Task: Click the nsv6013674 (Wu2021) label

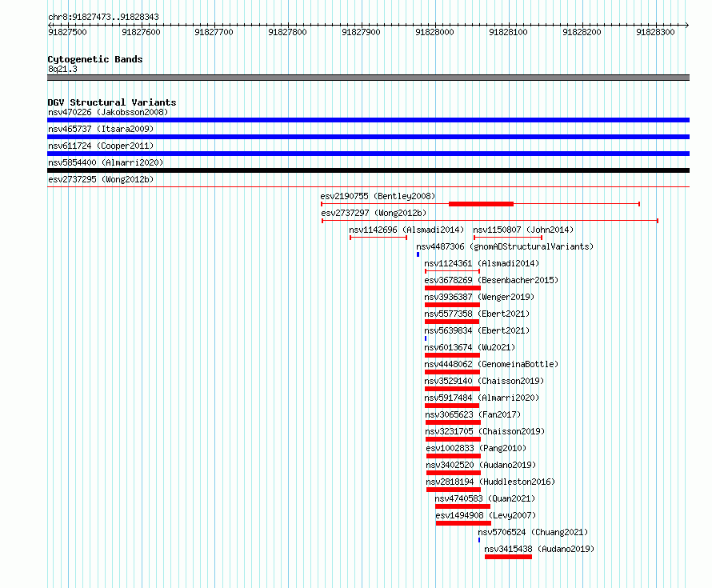Action: click(x=470, y=347)
